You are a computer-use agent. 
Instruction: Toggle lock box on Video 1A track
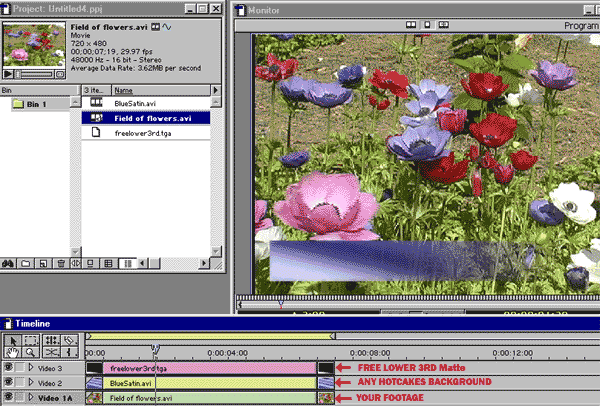pyautogui.click(x=21, y=398)
